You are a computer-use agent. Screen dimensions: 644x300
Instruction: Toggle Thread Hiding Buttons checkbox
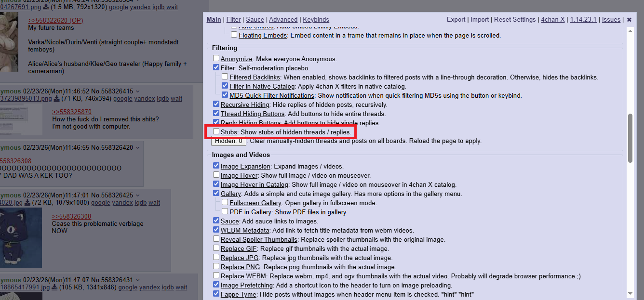216,114
